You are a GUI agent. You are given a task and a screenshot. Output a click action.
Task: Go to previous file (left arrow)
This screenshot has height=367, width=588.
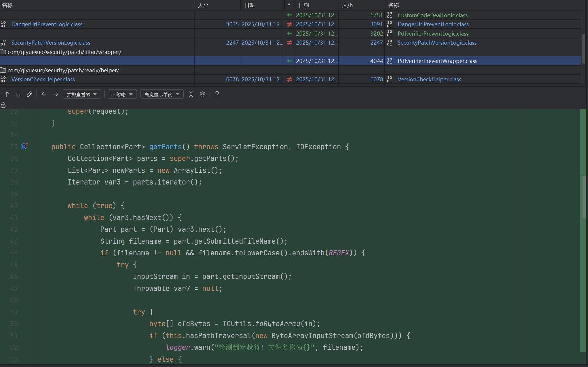coord(44,94)
